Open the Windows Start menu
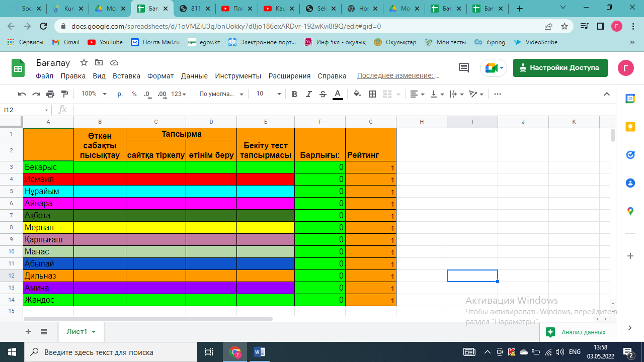The height and width of the screenshot is (362, 644). 12,352
